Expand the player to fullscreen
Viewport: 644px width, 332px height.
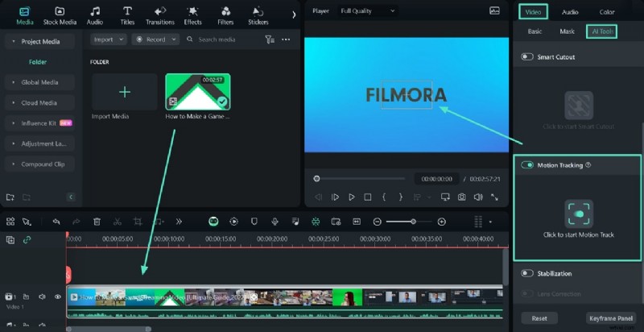pos(494,197)
